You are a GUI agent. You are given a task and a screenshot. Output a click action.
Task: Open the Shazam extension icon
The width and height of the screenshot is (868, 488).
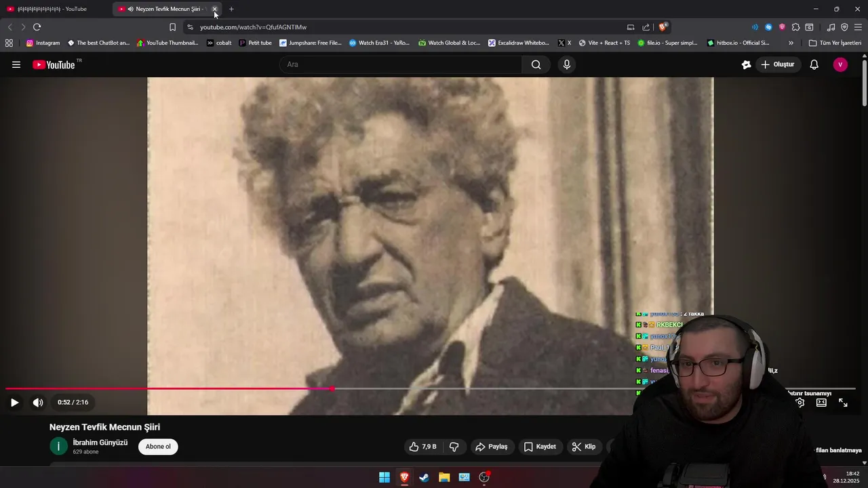click(768, 27)
